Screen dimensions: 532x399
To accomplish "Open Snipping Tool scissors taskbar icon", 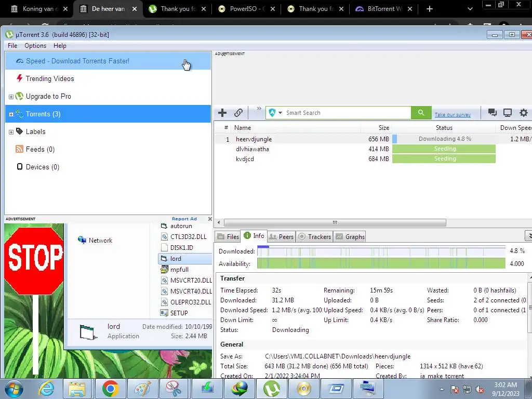I will (x=174, y=389).
